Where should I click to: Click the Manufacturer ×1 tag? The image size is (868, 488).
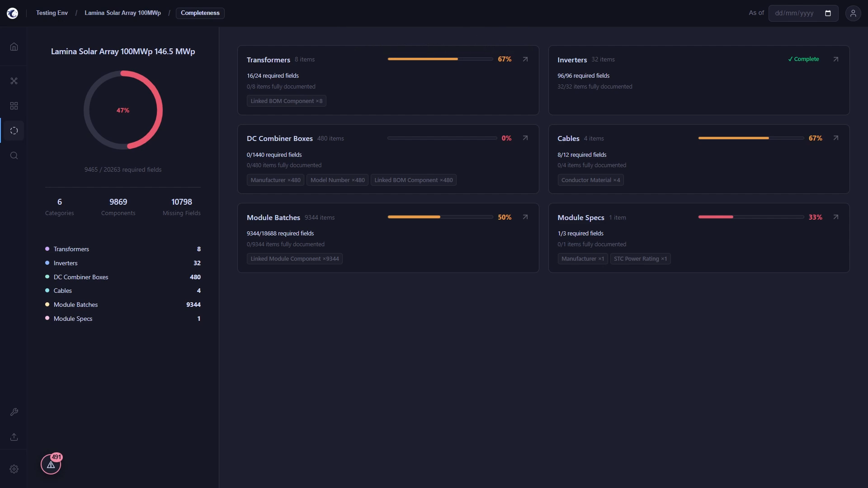[x=583, y=259]
